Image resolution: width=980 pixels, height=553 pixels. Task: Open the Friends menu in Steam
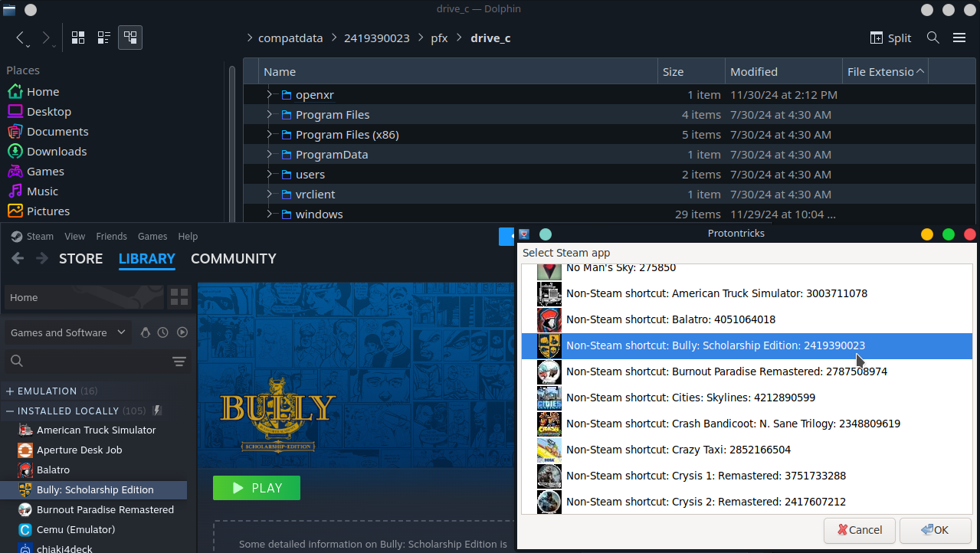point(112,236)
